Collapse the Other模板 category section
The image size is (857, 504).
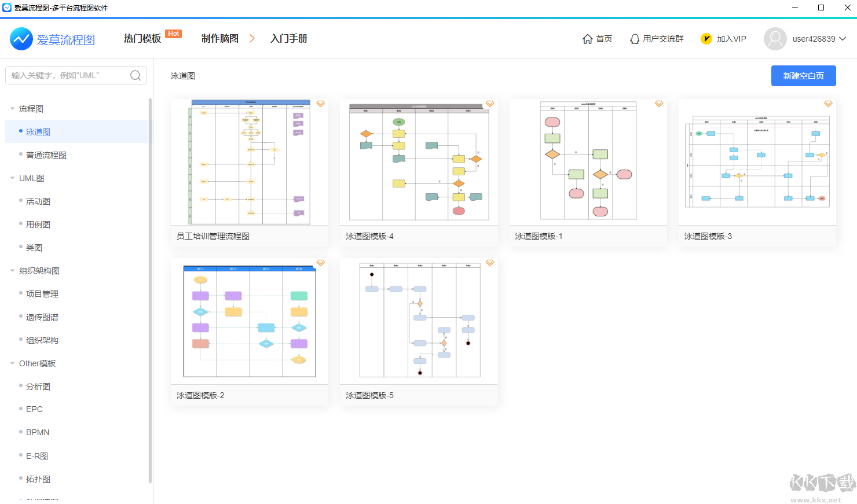(x=12, y=363)
